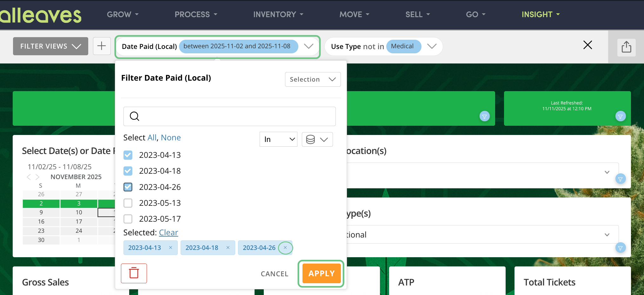Open the INVENTORY menu

278,15
